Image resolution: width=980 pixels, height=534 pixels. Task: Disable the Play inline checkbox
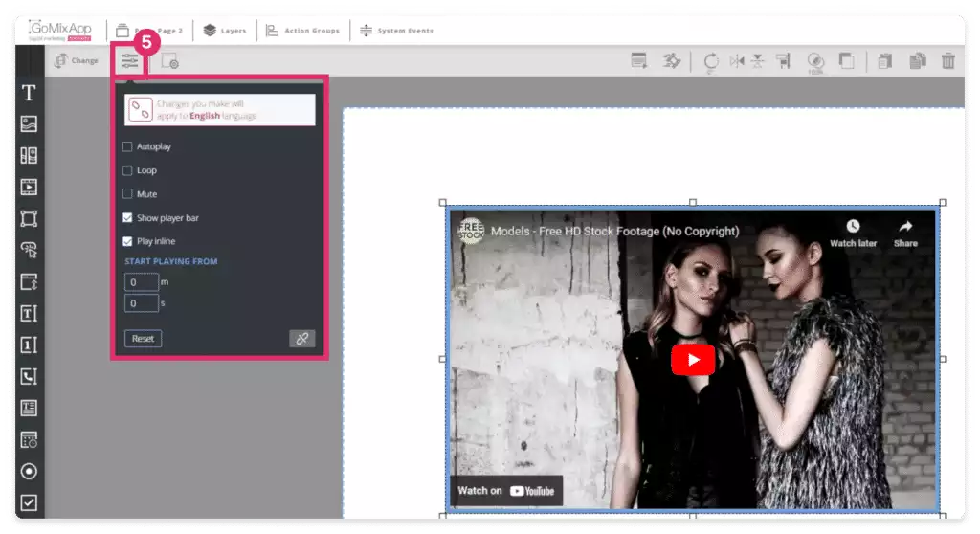(x=128, y=241)
